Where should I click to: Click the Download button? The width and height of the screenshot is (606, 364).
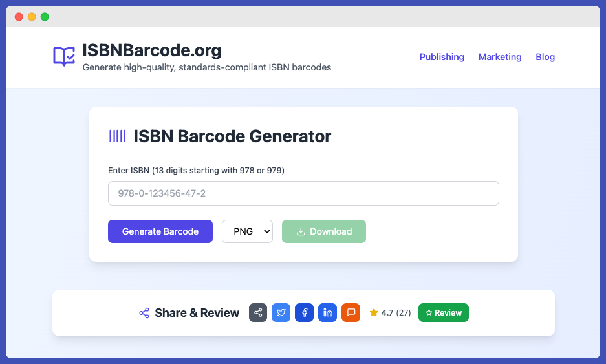click(x=324, y=231)
